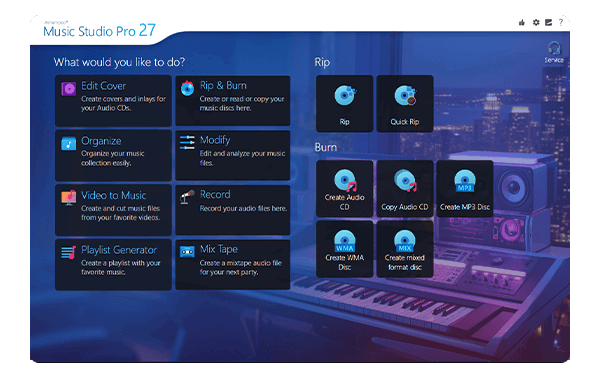Viewport: 600px width, 380px height.
Task: Click the 'Burn' section heading
Action: pyautogui.click(x=326, y=147)
